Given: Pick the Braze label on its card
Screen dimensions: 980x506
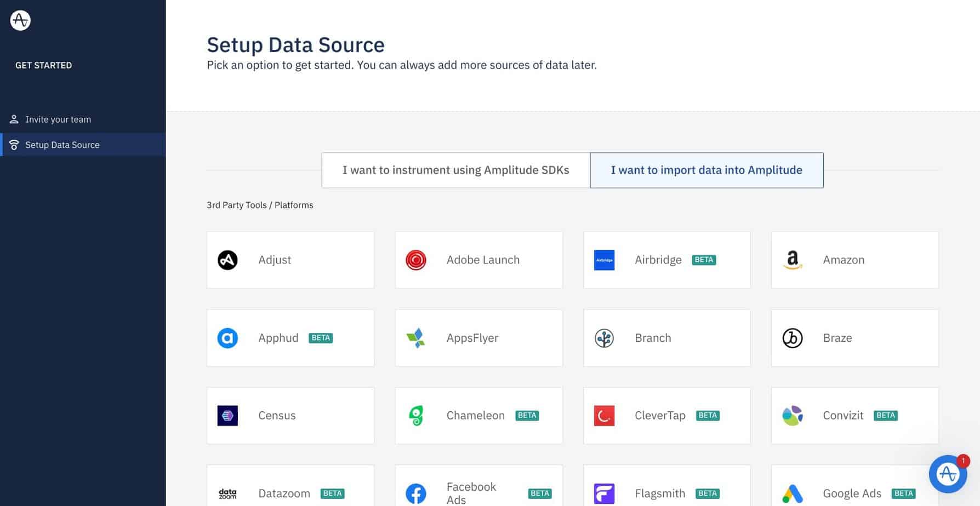Looking at the screenshot, I should pyautogui.click(x=837, y=338).
